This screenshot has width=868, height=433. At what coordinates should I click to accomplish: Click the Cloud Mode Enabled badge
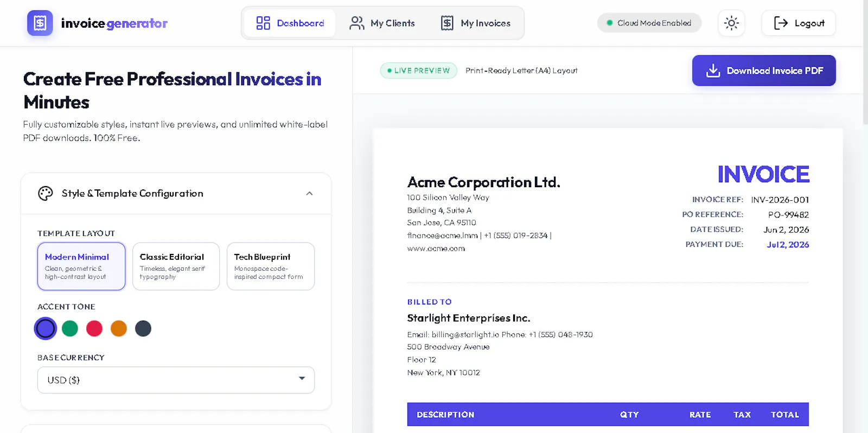coord(649,23)
